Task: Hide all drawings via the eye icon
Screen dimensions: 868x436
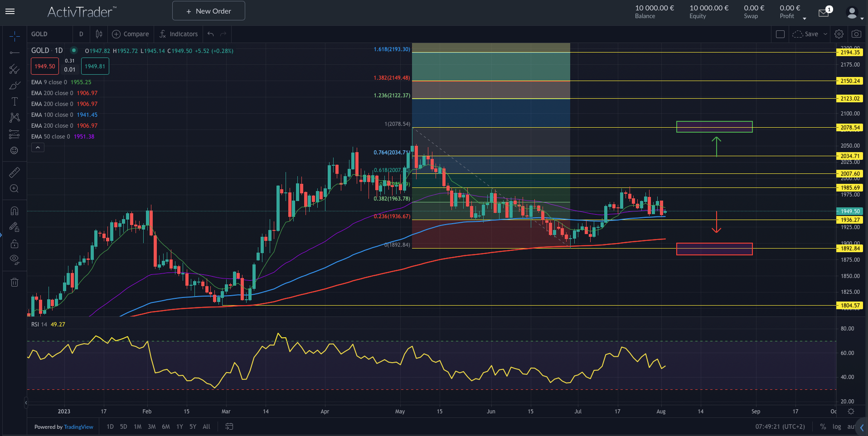Action: point(14,259)
